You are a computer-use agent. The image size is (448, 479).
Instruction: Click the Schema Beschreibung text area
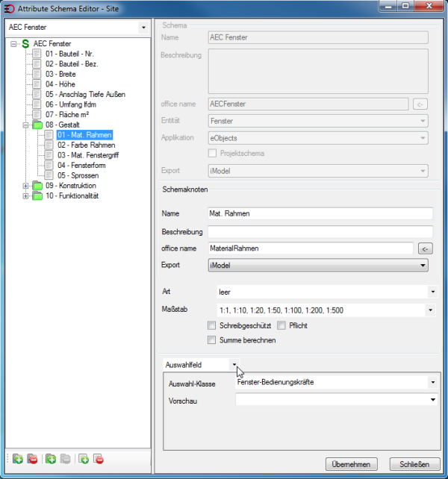tap(318, 71)
